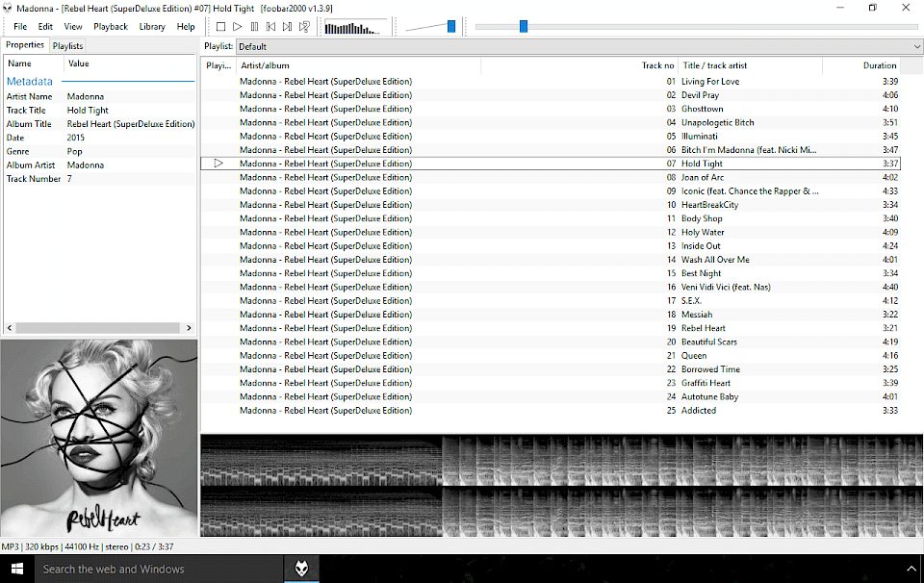This screenshot has width=924, height=583.
Task: Select the track HeartBreakCity
Action: [x=551, y=205]
